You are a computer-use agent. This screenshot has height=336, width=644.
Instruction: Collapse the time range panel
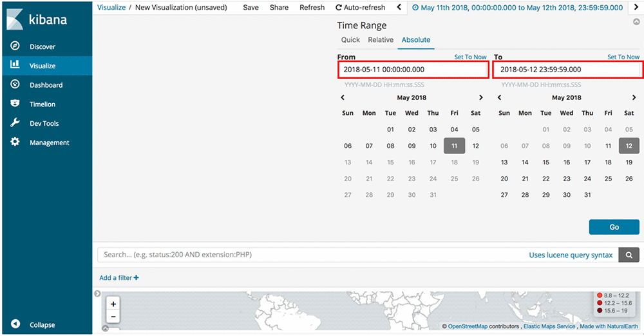point(637,22)
